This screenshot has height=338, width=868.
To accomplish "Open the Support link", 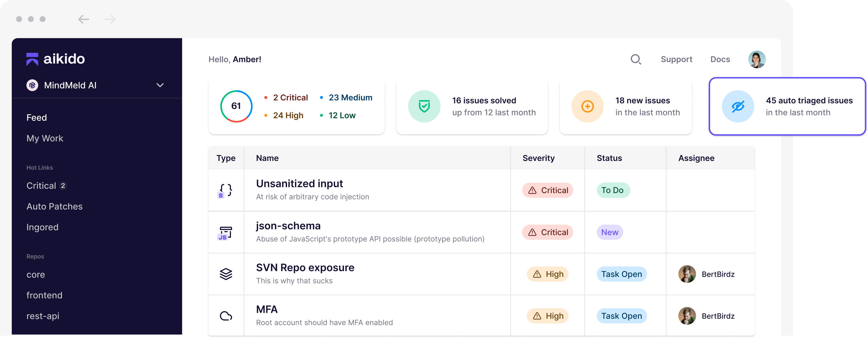I will [x=676, y=59].
